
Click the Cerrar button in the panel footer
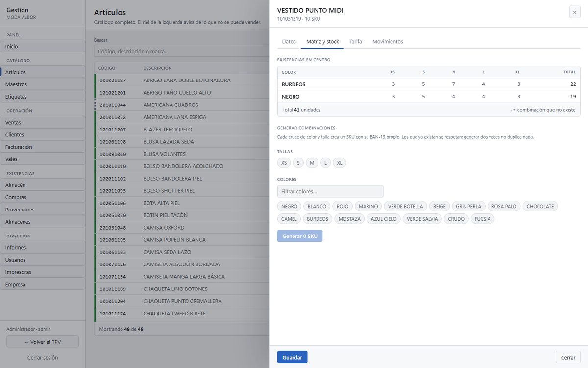[x=568, y=357]
